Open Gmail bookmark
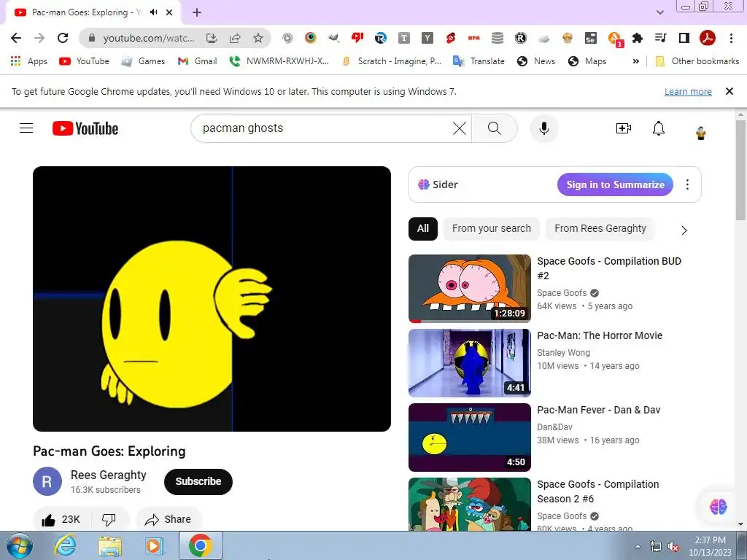The height and width of the screenshot is (560, 747). pos(197,61)
